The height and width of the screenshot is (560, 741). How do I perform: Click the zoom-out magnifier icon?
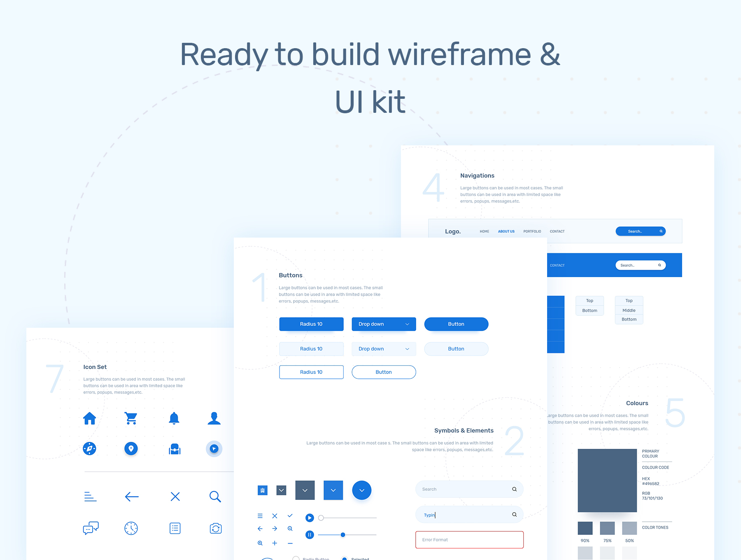coord(290,529)
